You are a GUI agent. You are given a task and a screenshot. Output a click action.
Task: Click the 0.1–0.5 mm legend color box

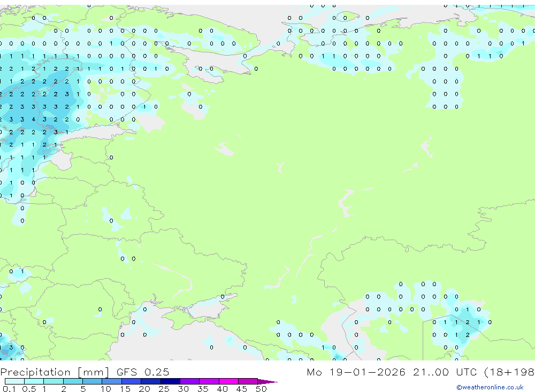(x=14, y=381)
